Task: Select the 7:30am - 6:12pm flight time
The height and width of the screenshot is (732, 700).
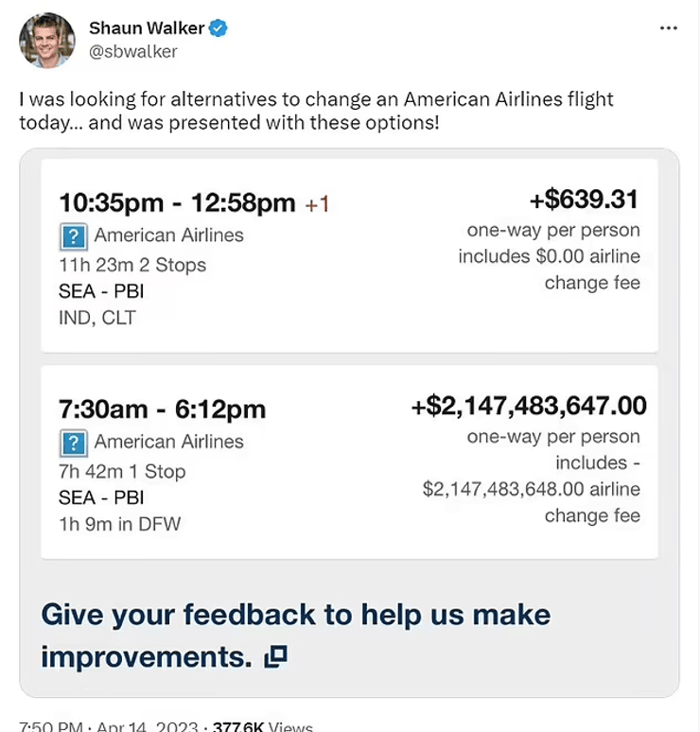Action: coord(162,410)
